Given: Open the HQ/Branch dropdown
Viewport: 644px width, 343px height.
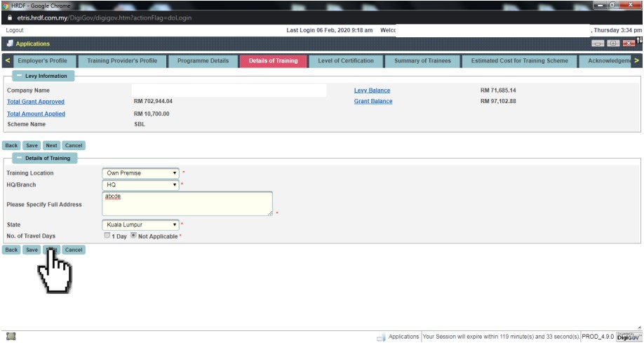Looking at the screenshot, I should pyautogui.click(x=141, y=185).
